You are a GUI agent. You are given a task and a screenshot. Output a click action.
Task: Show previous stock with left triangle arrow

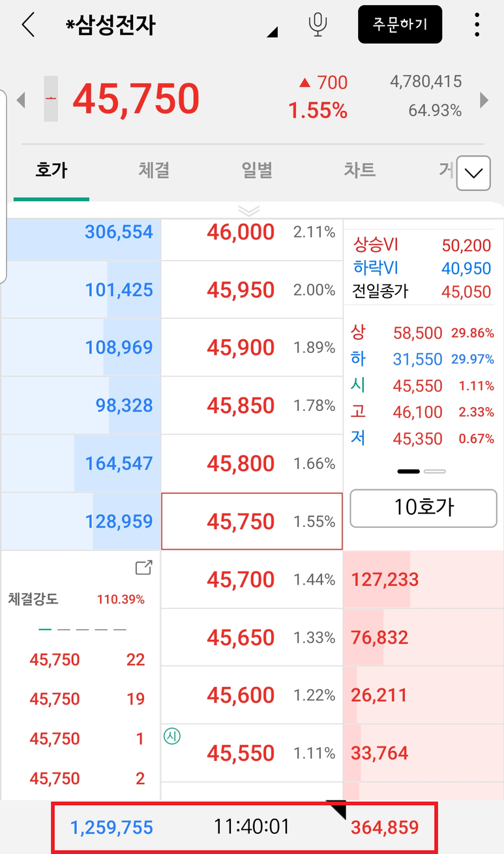(21, 100)
